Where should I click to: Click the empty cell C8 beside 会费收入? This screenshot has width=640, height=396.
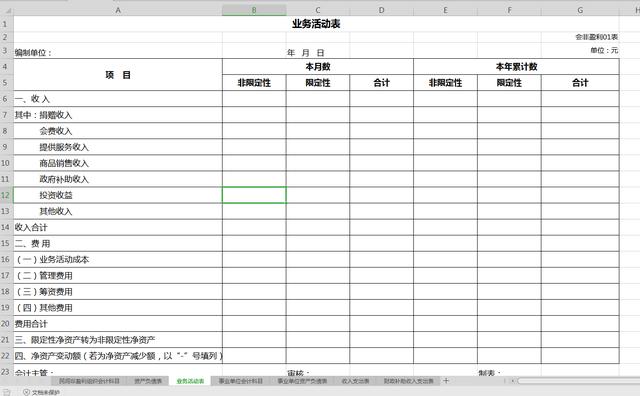[318, 131]
